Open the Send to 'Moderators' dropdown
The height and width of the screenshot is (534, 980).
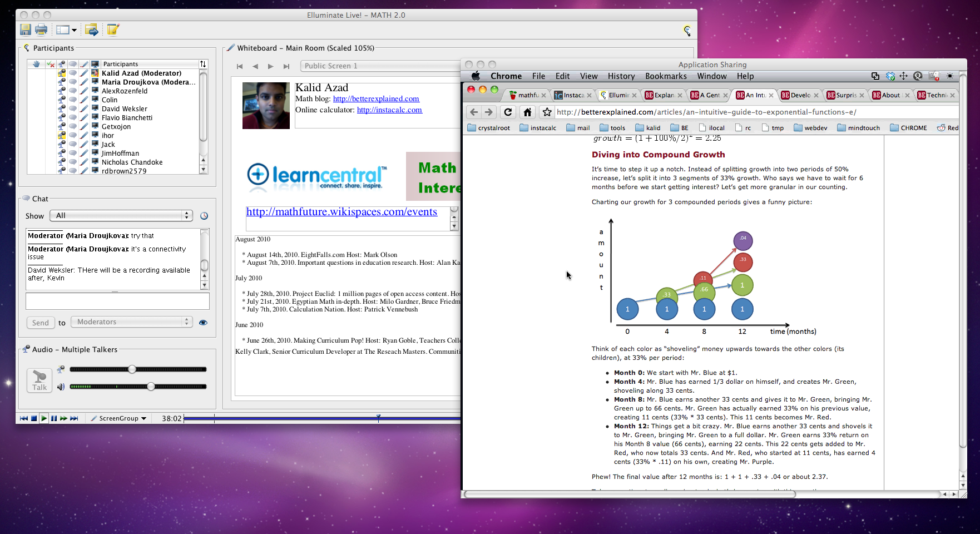tap(131, 322)
